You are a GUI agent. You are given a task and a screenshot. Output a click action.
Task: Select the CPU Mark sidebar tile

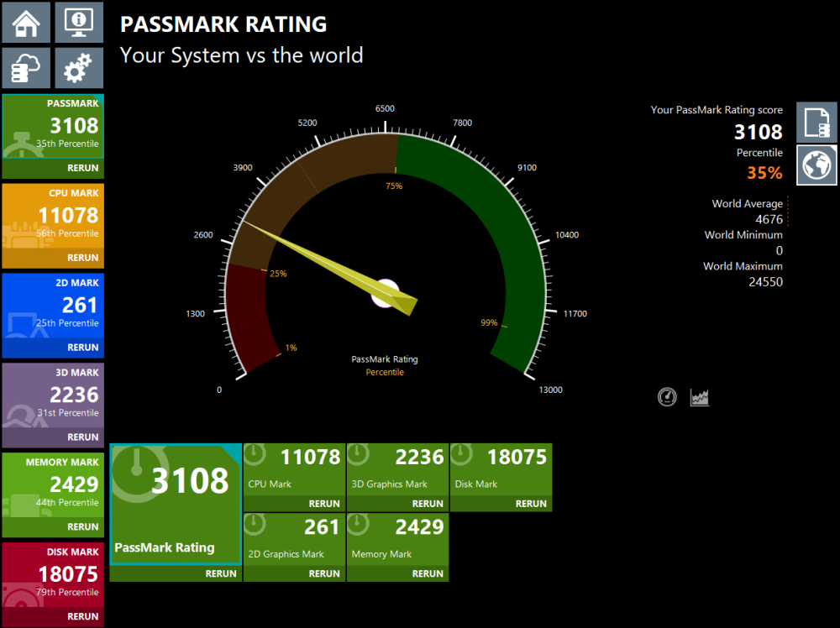(53, 217)
